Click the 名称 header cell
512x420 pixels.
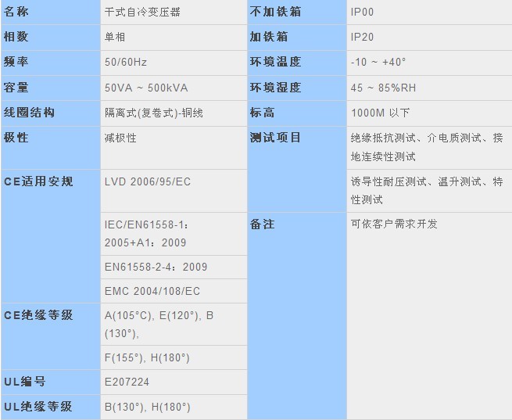[16, 12]
